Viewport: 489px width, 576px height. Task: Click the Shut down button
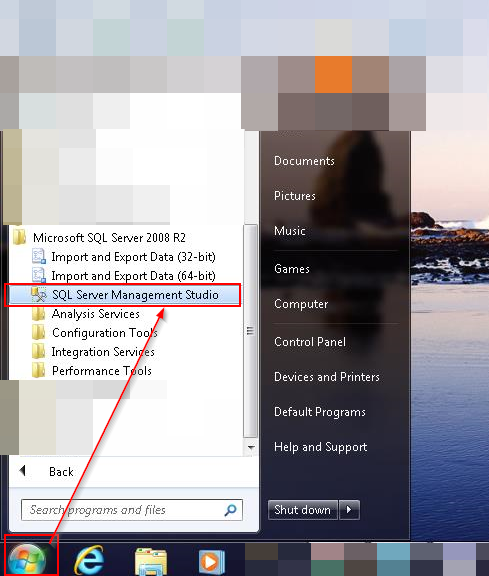(x=303, y=510)
